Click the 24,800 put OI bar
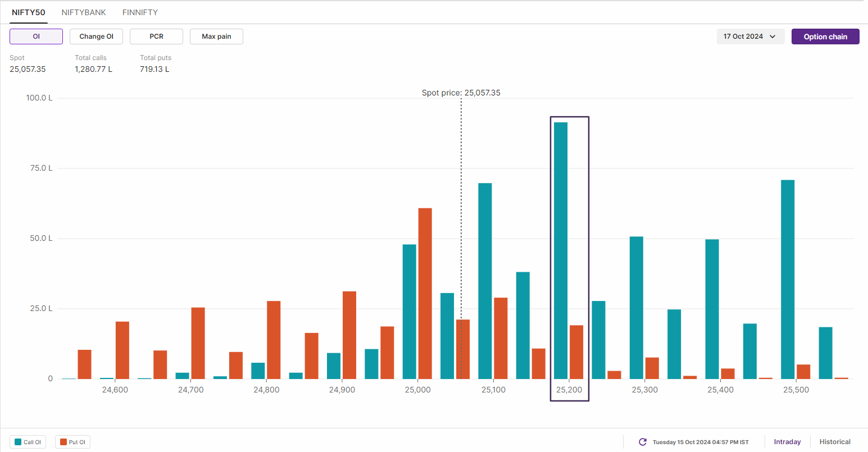The width and height of the screenshot is (868, 452). (274, 340)
